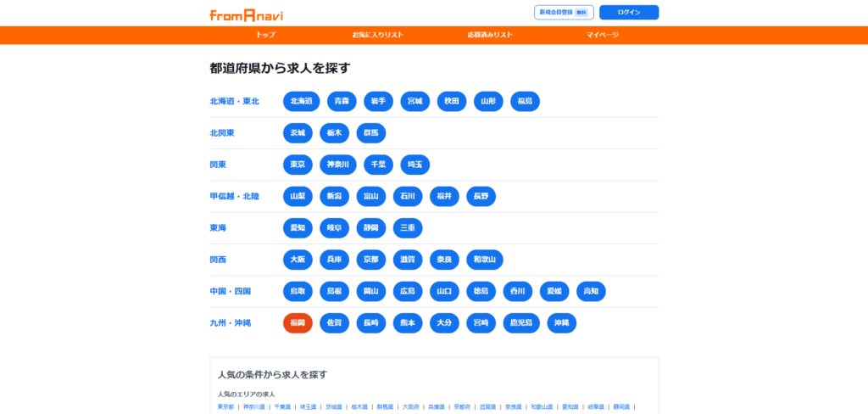This screenshot has height=414, width=868.
Task: Pick the 千葉 pill button
Action: tap(378, 165)
